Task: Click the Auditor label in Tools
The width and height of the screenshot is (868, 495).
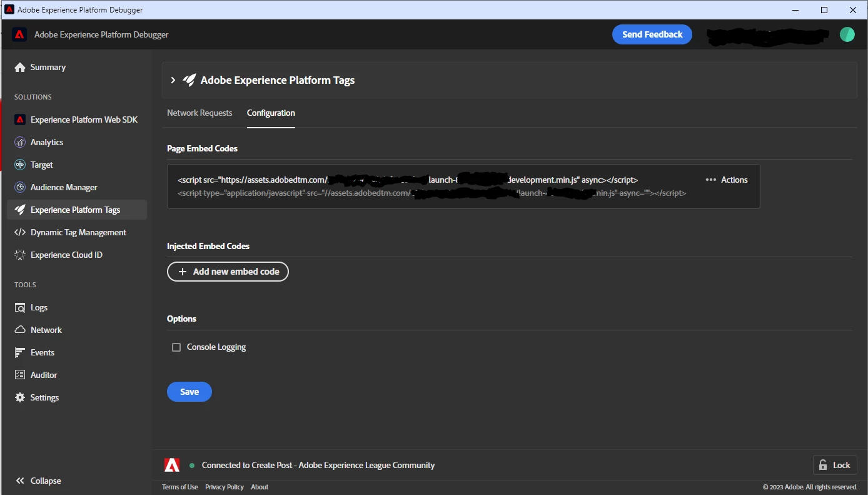Action: [44, 375]
